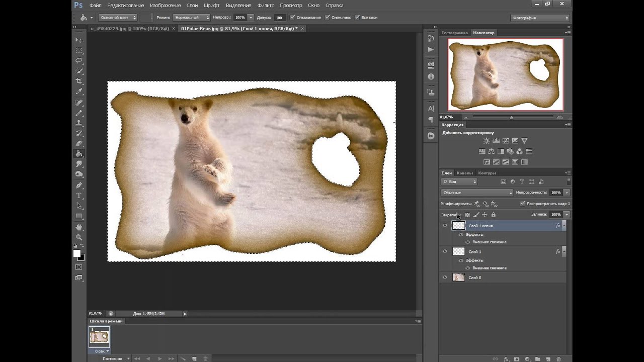Switch to the Гистограмма tab

click(x=454, y=33)
